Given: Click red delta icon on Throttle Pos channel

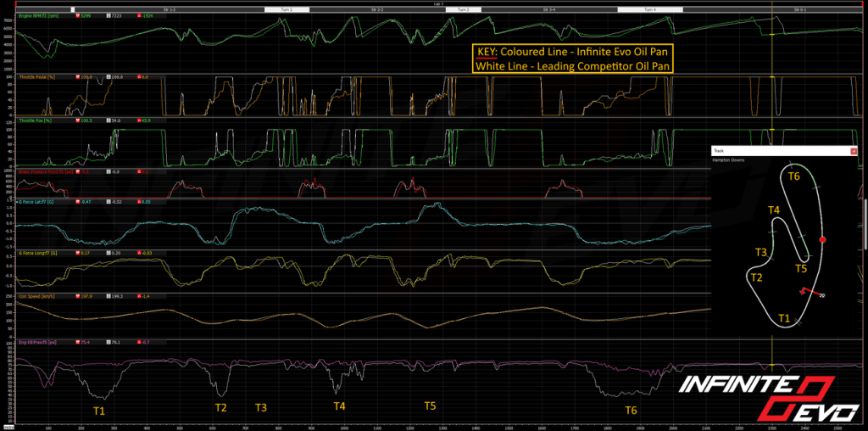Looking at the screenshot, I should (x=140, y=121).
